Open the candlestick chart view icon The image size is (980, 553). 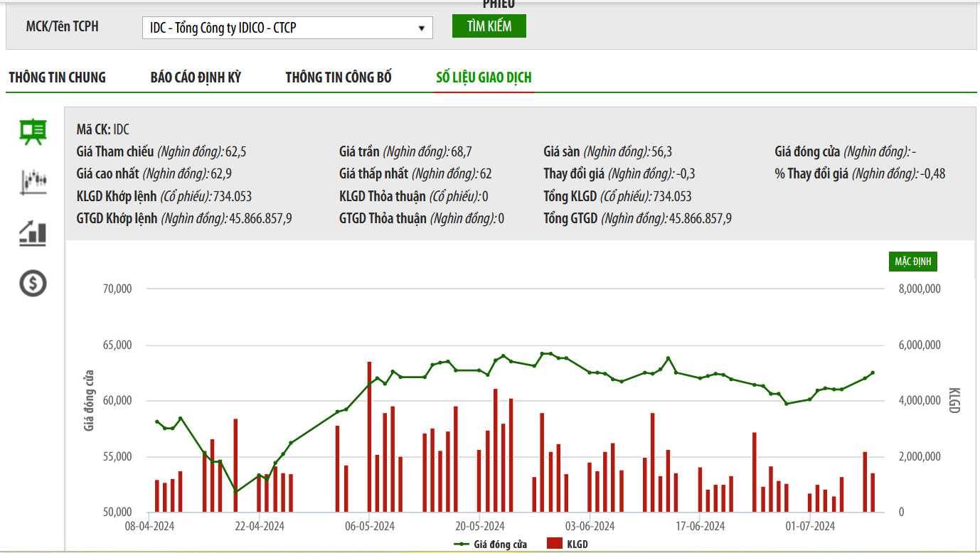click(x=33, y=182)
